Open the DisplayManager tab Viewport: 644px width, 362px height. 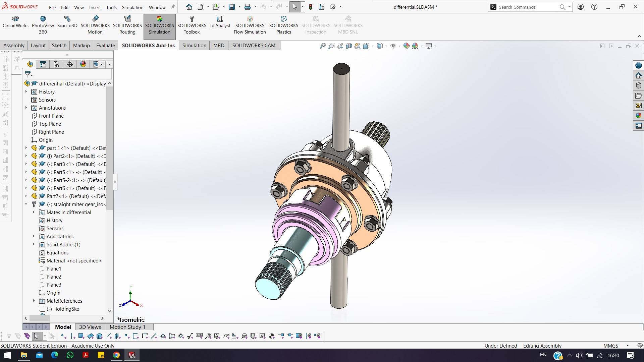pyautogui.click(x=83, y=64)
